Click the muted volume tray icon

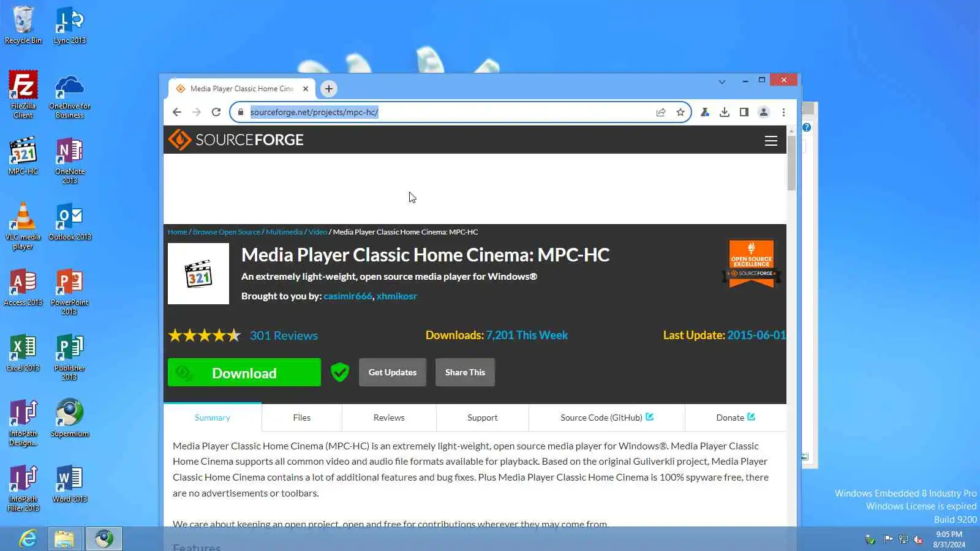(918, 539)
